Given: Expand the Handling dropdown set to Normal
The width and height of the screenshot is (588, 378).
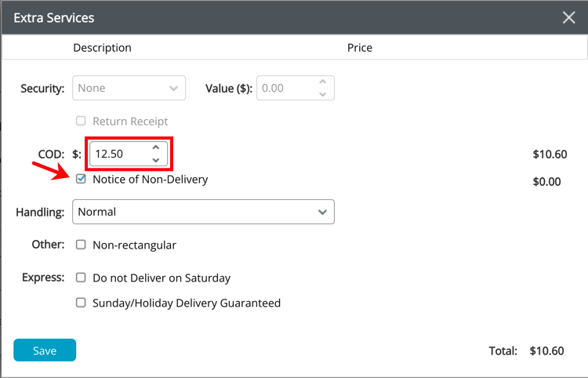Looking at the screenshot, I should (203, 212).
